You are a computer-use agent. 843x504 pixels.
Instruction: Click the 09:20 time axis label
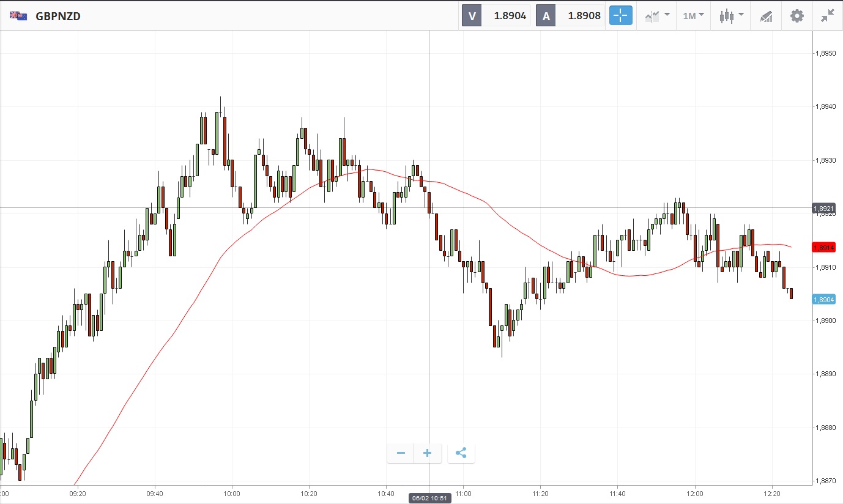pos(78,493)
